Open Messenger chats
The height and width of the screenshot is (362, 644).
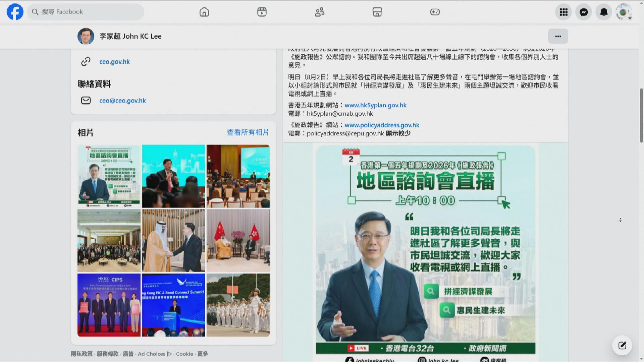[x=584, y=12]
